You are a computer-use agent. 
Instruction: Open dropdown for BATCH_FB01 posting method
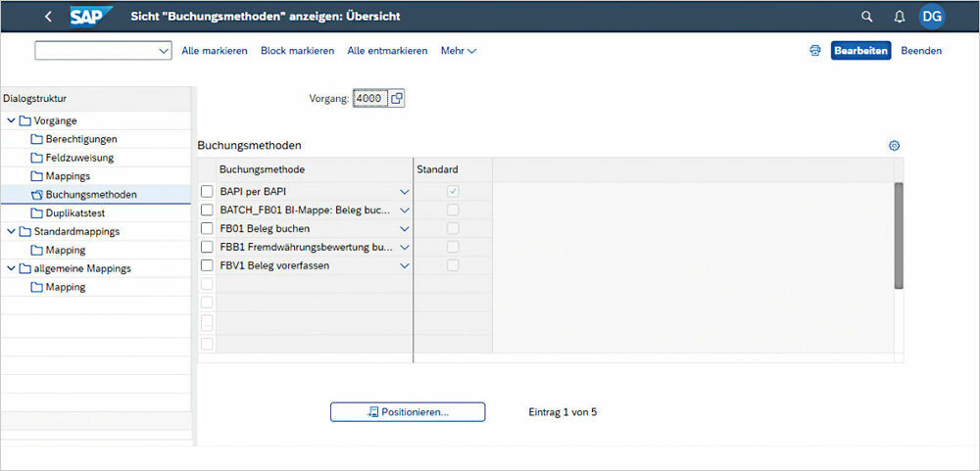pos(404,211)
